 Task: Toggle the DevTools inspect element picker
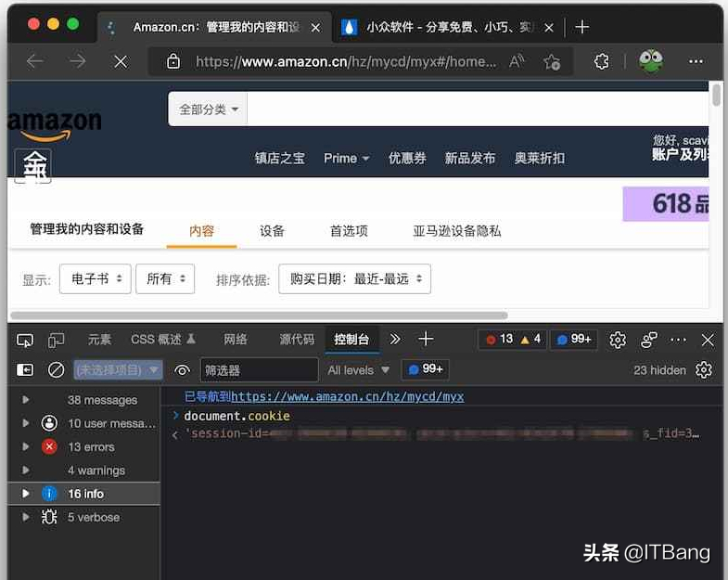[25, 341]
